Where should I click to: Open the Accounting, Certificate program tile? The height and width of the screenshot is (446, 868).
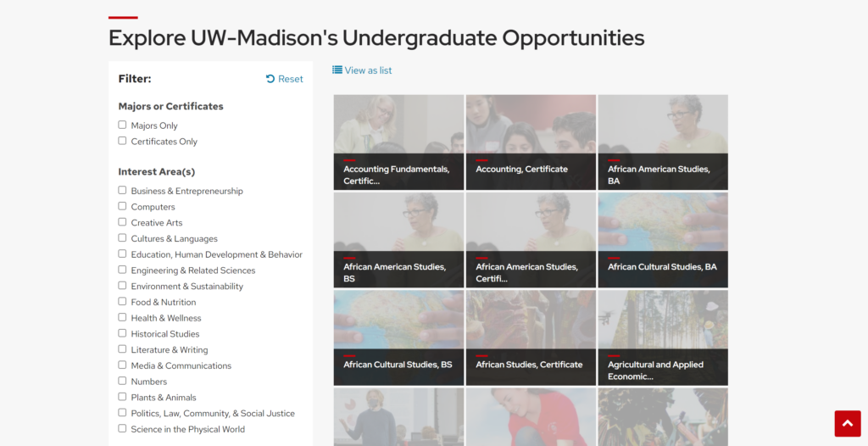pyautogui.click(x=531, y=142)
